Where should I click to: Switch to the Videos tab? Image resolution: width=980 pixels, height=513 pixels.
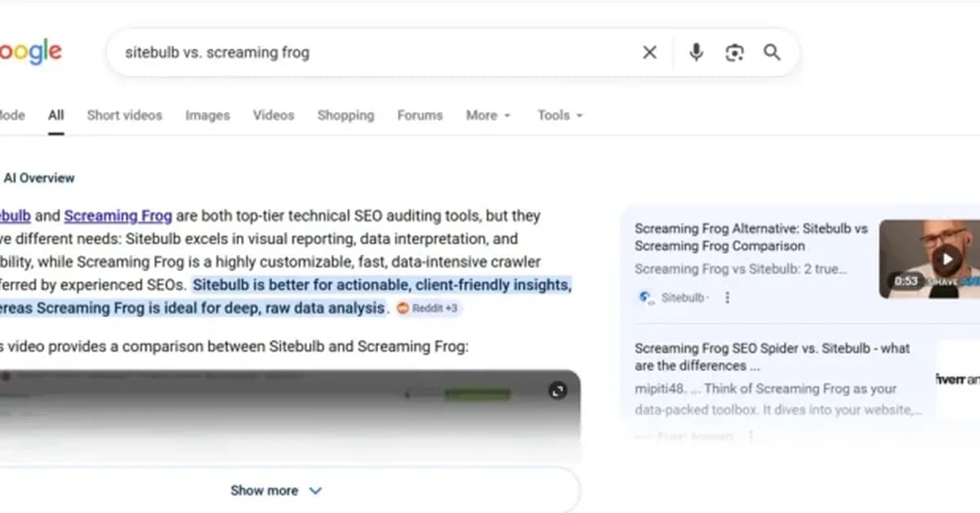[x=273, y=115]
